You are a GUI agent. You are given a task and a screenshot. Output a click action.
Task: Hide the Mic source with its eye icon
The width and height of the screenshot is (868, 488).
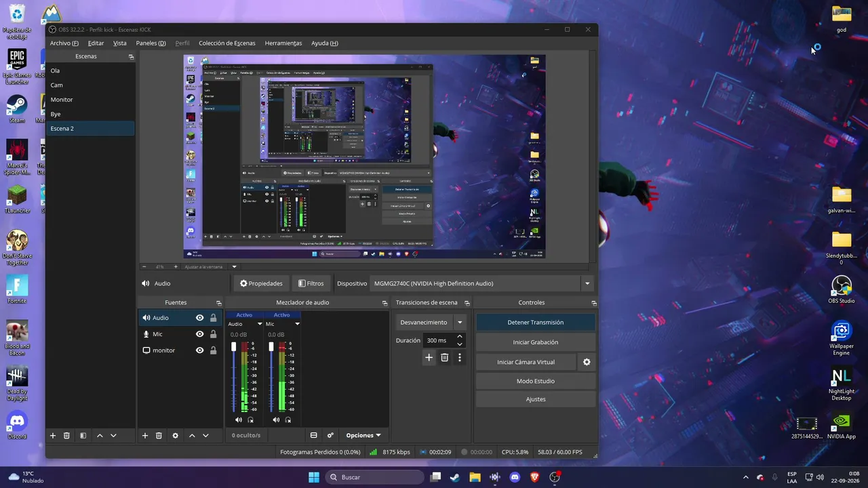[x=199, y=334]
